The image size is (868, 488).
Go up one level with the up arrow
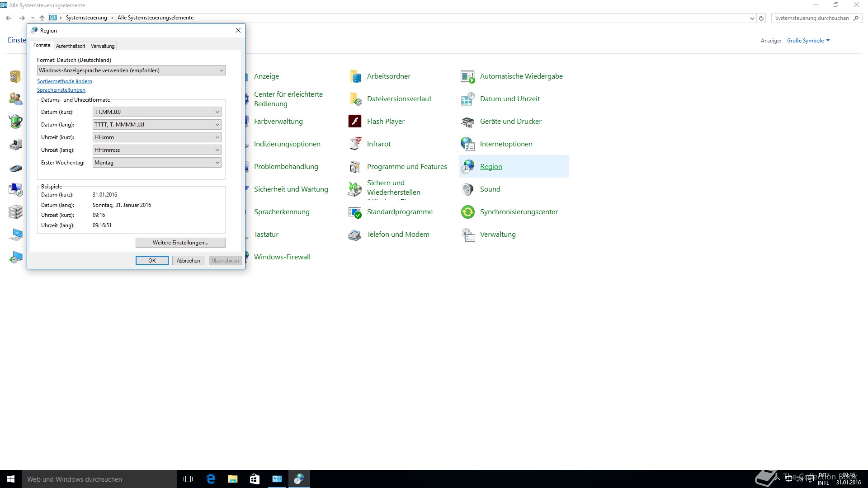[x=42, y=18]
